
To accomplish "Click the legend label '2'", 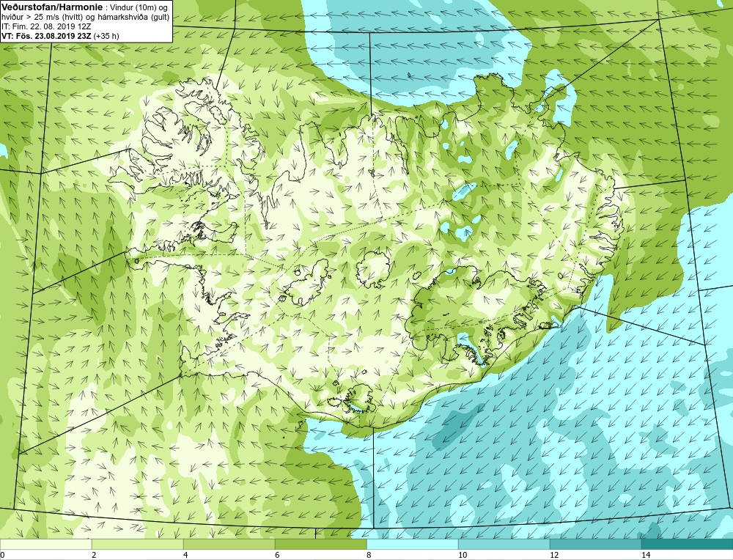I will coord(94,555).
